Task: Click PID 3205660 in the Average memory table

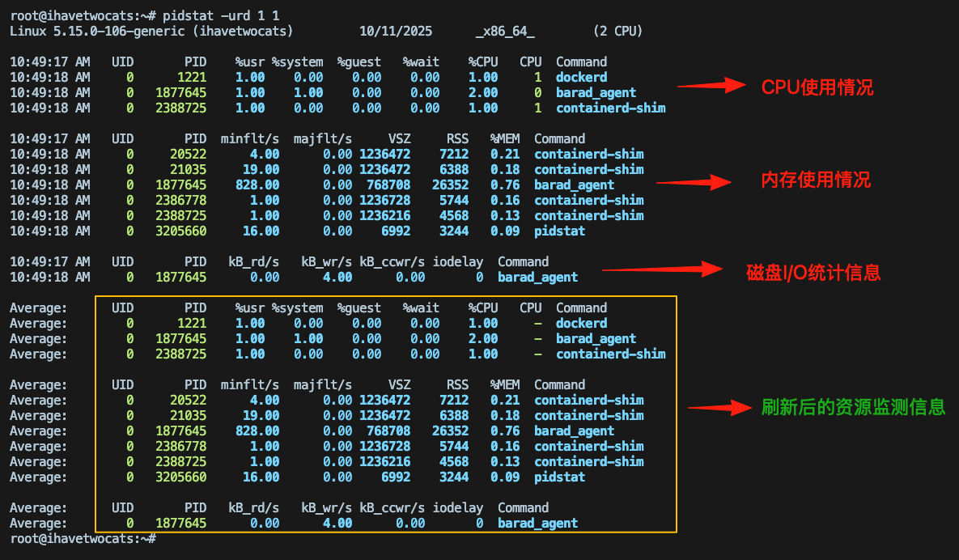Action: coord(181,477)
